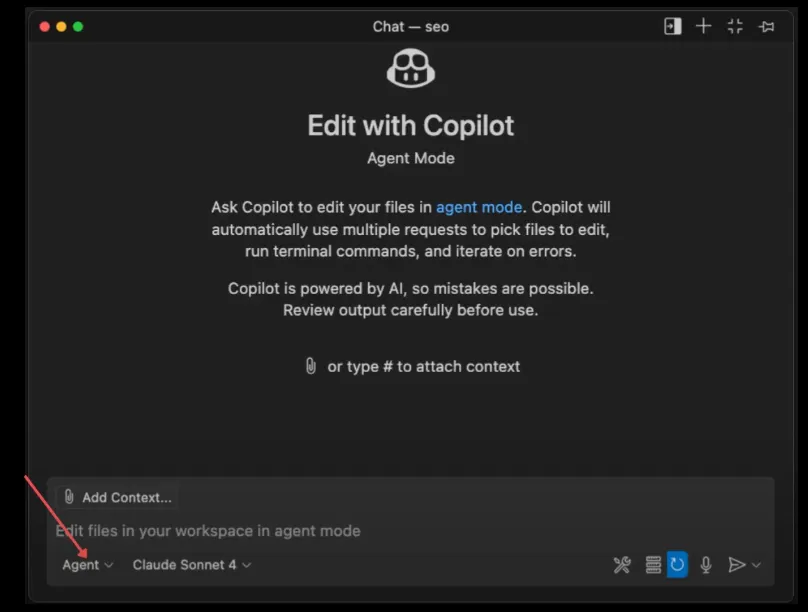The width and height of the screenshot is (808, 612).
Task: Select the MCP servers icon
Action: [652, 564]
